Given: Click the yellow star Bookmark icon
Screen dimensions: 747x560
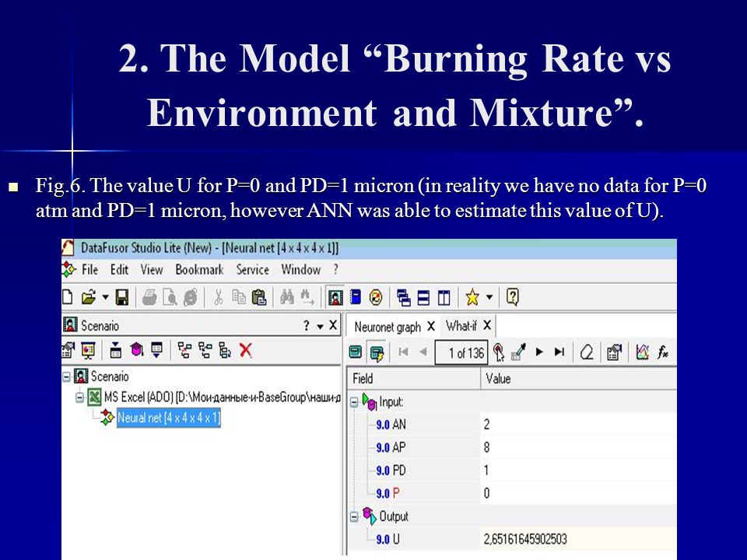Looking at the screenshot, I should coord(472,298).
